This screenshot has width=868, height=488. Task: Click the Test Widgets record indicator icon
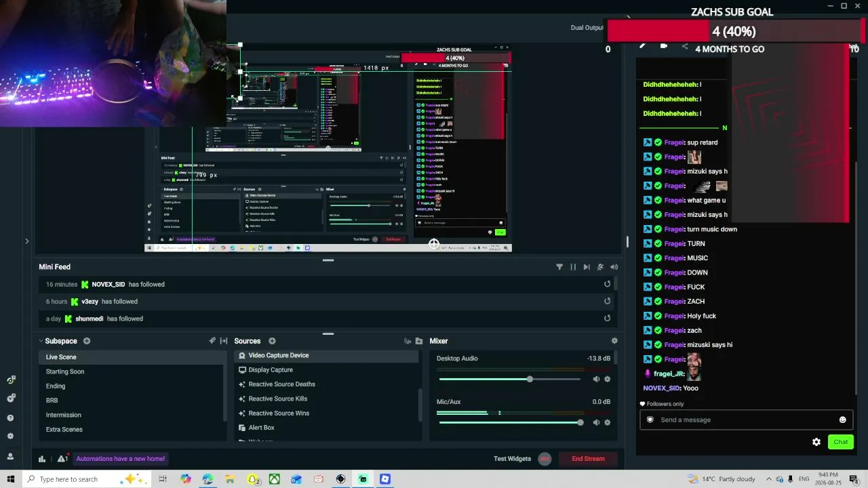click(545, 459)
